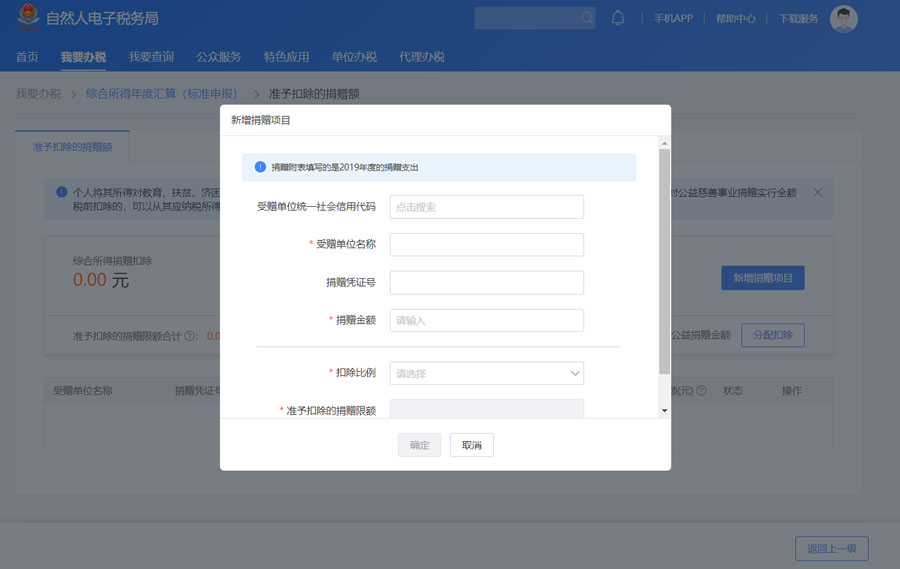Go to 公众服务 in top navigation
The height and width of the screenshot is (569, 900).
click(218, 57)
